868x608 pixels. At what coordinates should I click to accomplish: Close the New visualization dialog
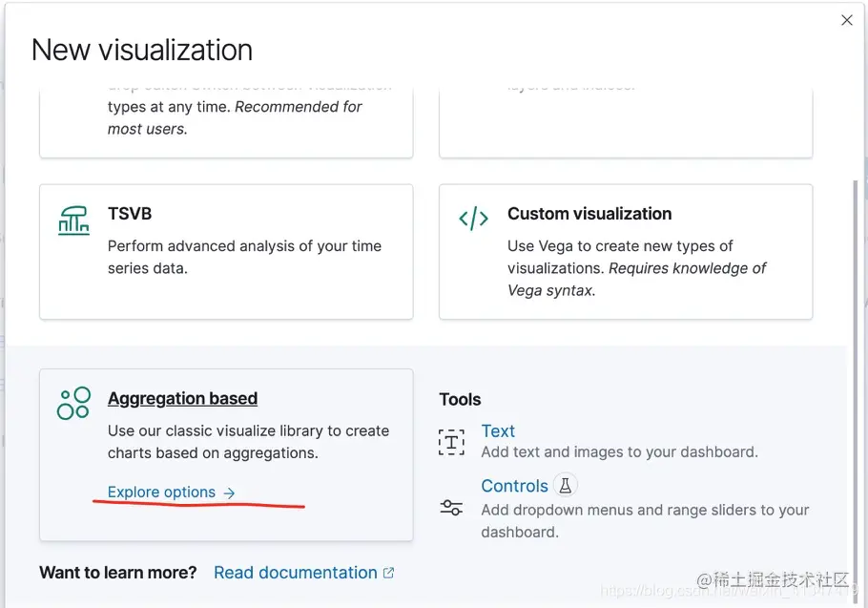847,20
